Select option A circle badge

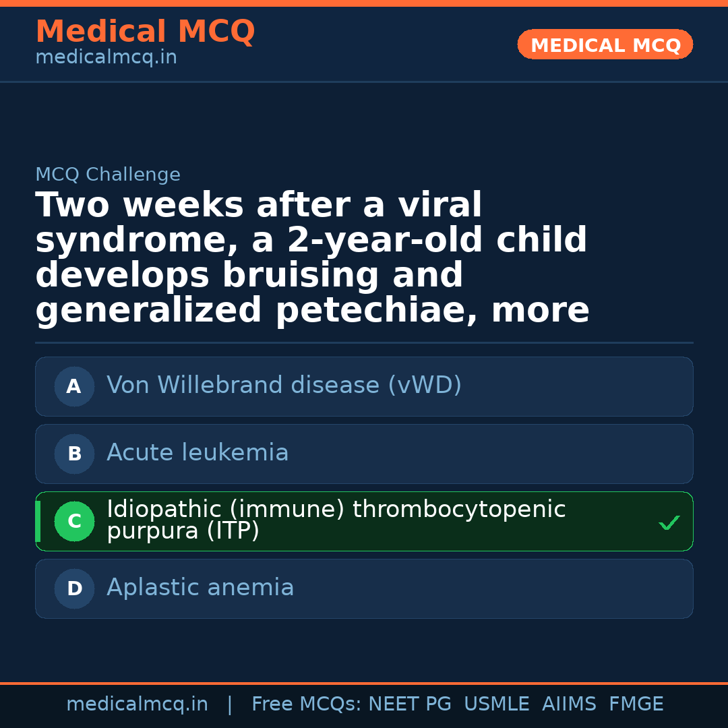(74, 387)
